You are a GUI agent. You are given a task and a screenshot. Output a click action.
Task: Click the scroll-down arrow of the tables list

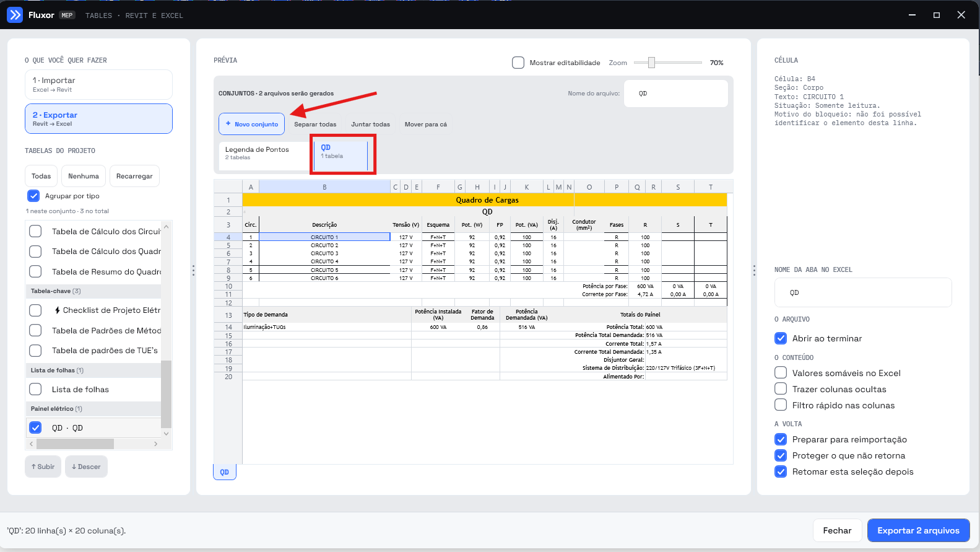tap(166, 434)
